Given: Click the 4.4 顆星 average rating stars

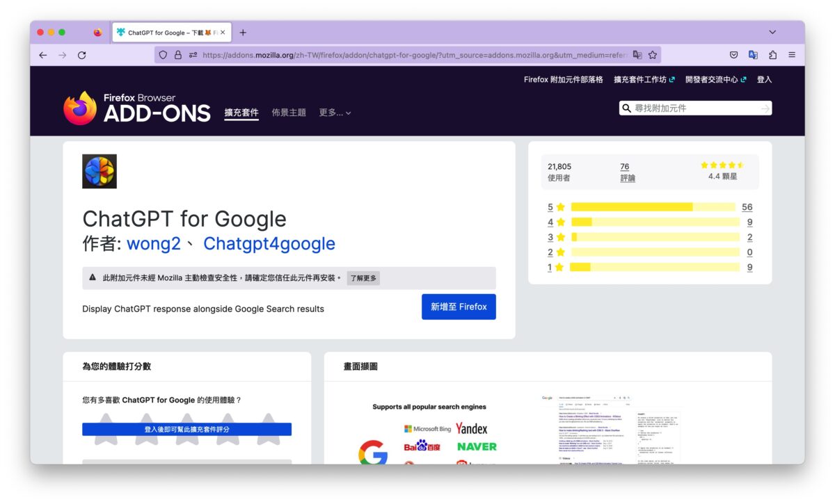Looking at the screenshot, I should (722, 165).
